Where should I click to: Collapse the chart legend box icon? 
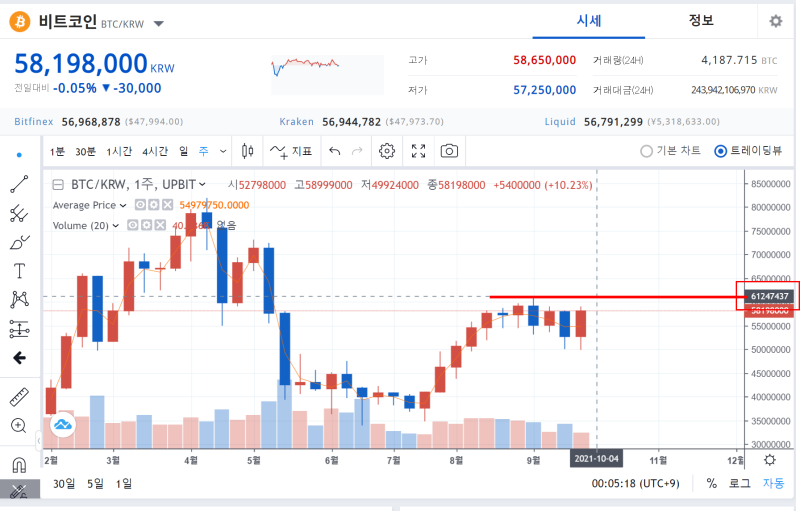point(58,185)
